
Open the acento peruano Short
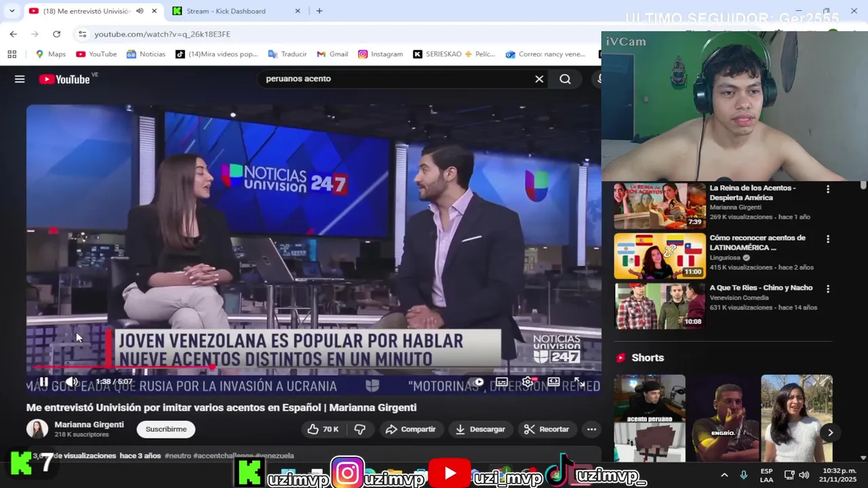pos(650,418)
